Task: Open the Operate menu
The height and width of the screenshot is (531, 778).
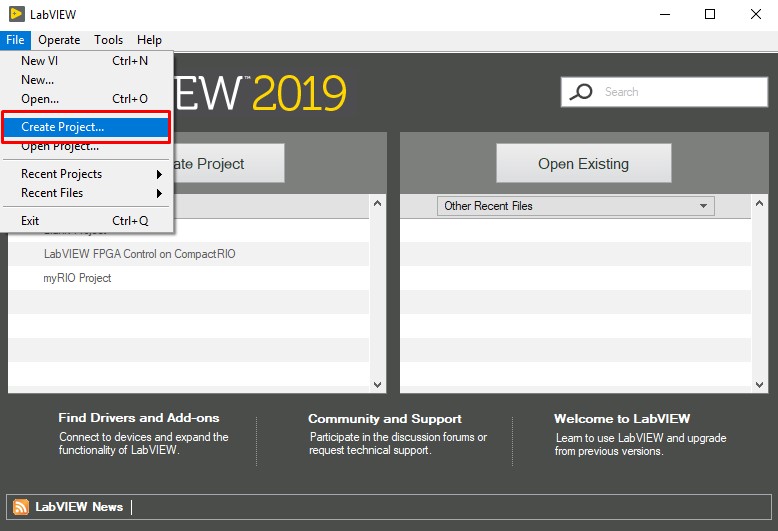Action: [x=59, y=40]
